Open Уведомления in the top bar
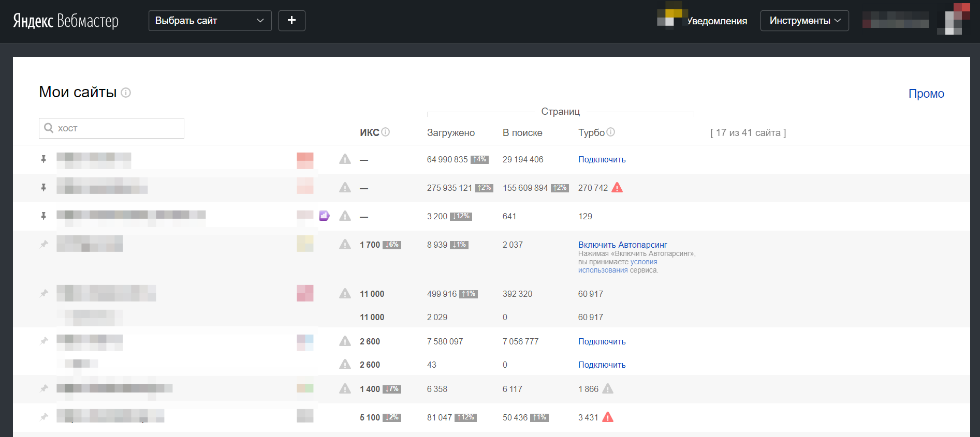 pyautogui.click(x=716, y=21)
